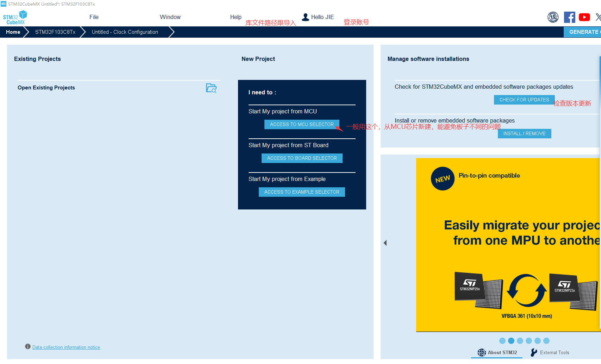Open the ST 10 years anniversary badge

click(x=553, y=17)
